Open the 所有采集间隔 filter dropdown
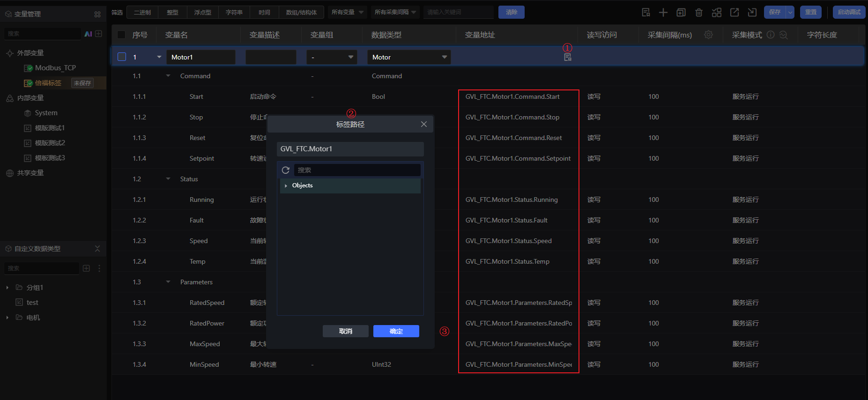 coord(395,12)
